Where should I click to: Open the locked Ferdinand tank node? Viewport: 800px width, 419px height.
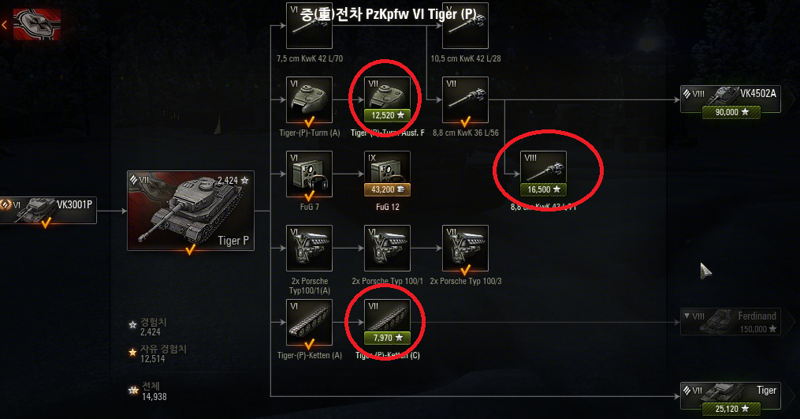tap(730, 322)
